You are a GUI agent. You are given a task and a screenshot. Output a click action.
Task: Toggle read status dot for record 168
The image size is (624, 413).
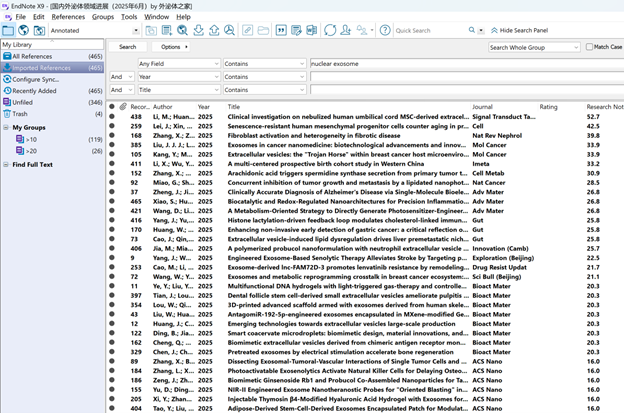(112, 135)
